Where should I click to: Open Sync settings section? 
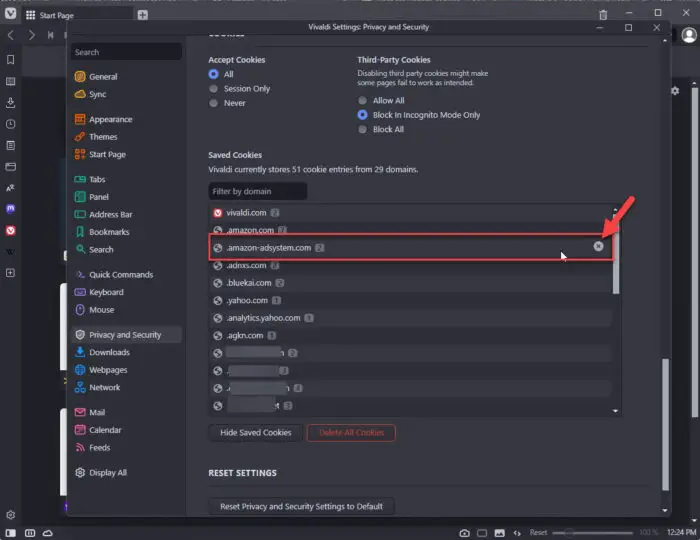126,94
